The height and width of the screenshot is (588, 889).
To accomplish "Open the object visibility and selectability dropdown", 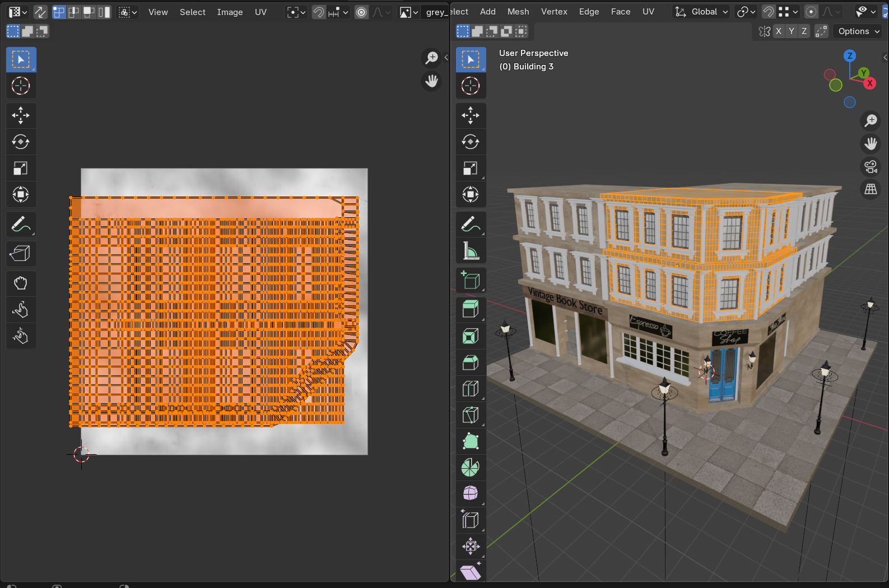I will (866, 12).
